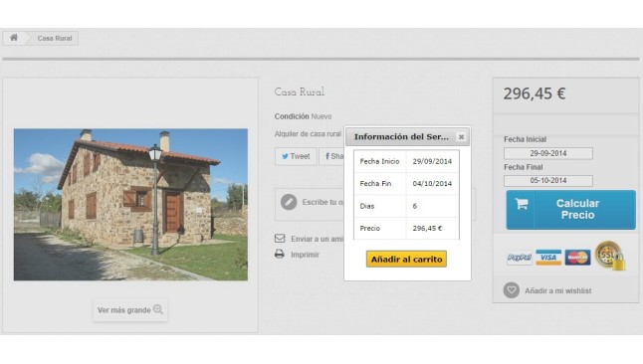
Task: Click the Twitter bird icon
Action: (x=285, y=156)
